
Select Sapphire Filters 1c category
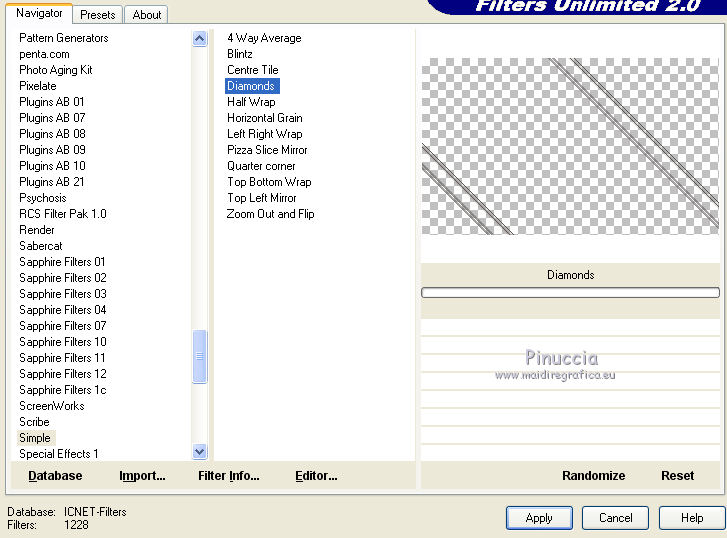pos(63,390)
